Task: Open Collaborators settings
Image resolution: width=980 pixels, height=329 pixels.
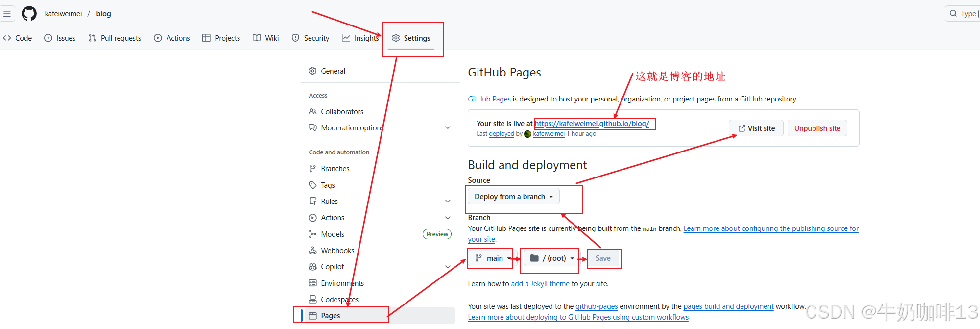Action: click(380, 112)
